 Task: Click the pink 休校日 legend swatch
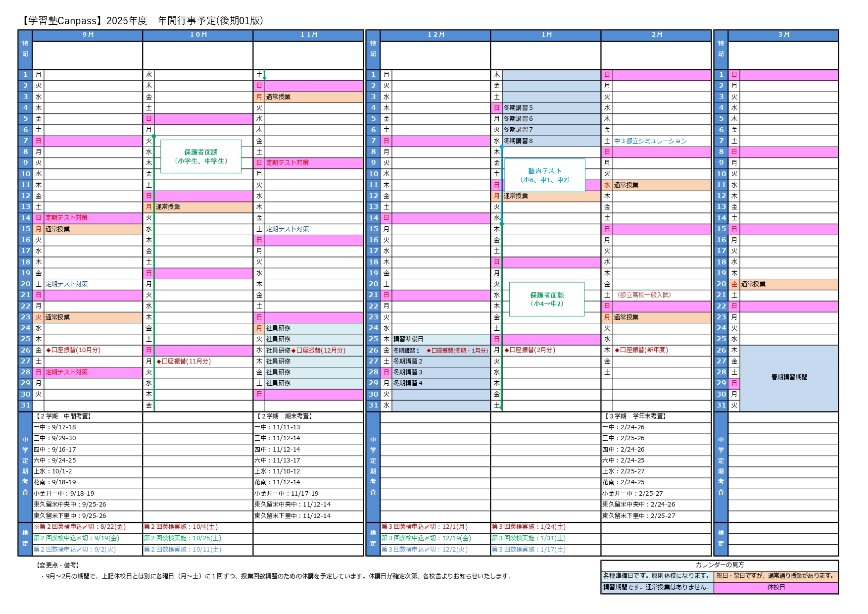pos(776,587)
